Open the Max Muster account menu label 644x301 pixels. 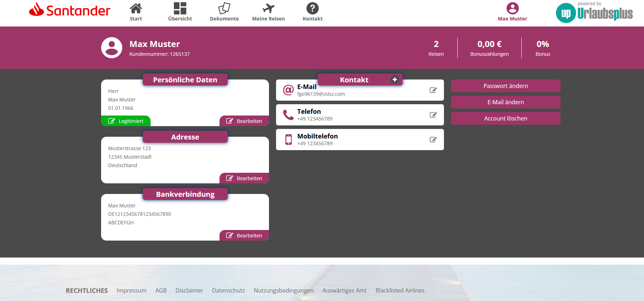[513, 19]
